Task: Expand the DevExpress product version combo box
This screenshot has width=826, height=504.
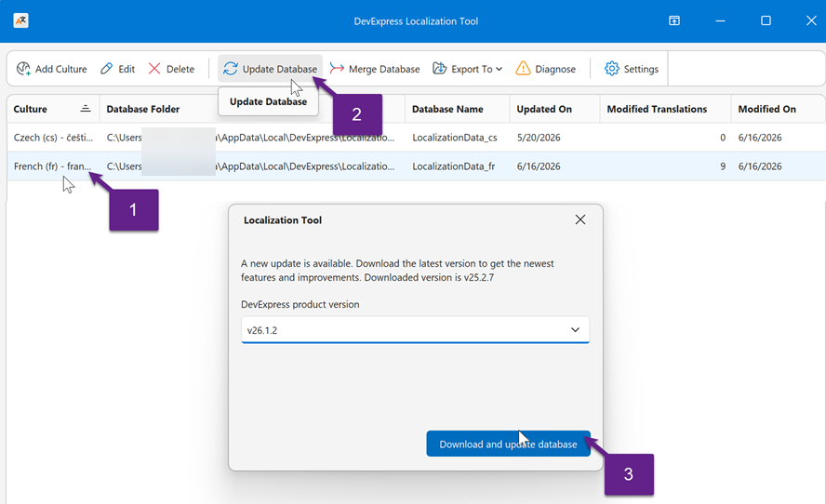Action: click(x=575, y=330)
